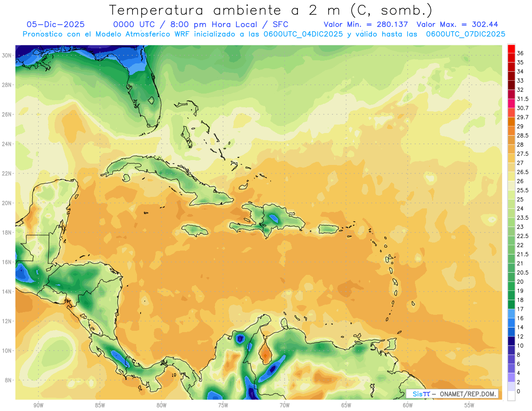Click legend value '22.5'

522,236
